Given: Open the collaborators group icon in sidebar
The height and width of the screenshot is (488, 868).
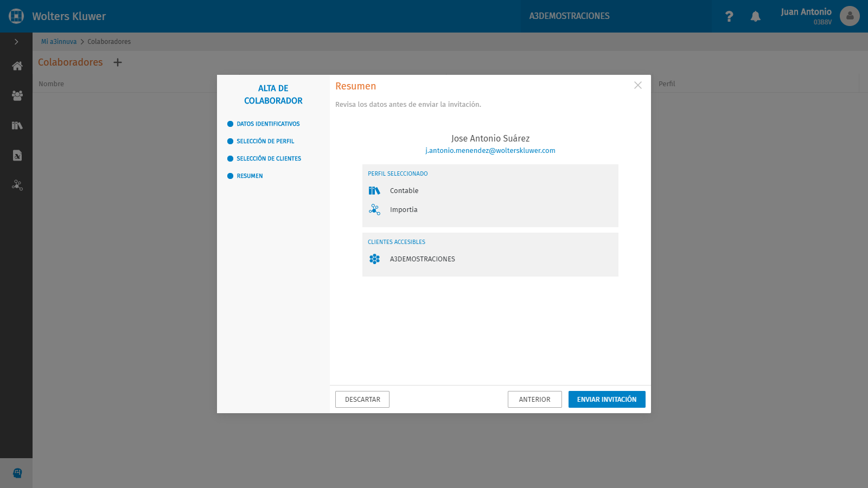Looking at the screenshot, I should (17, 95).
